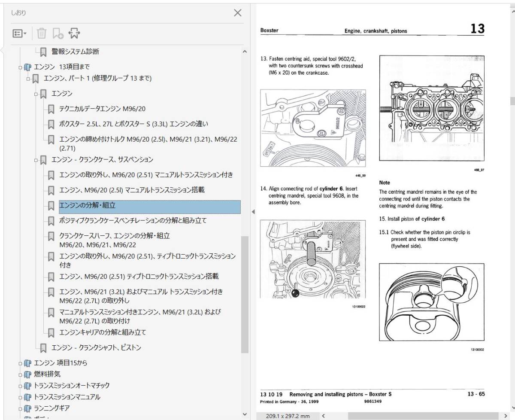Image resolution: width=515 pixels, height=420 pixels.
Task: Click the ポジティブクランクケース bookmark ribbon icon
Action: (x=51, y=221)
